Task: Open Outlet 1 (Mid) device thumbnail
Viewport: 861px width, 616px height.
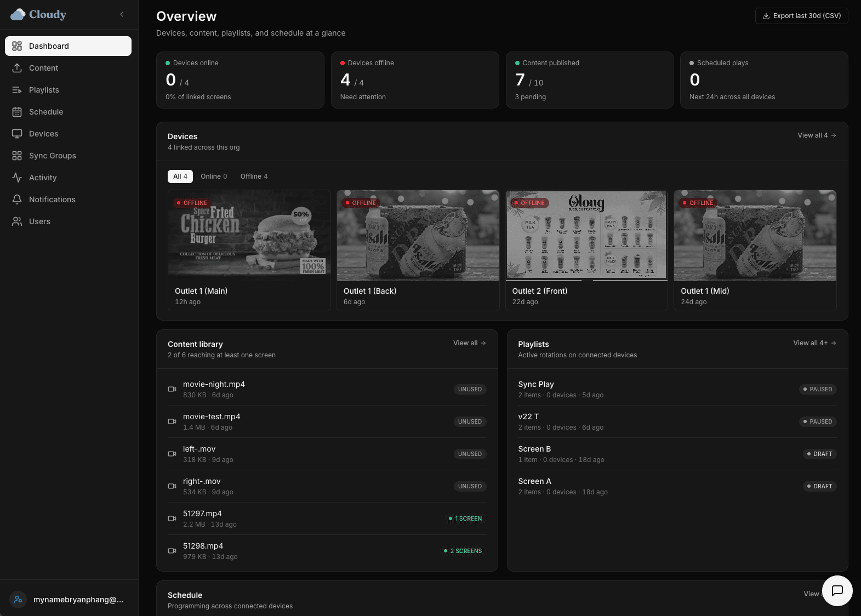Action: (755, 236)
